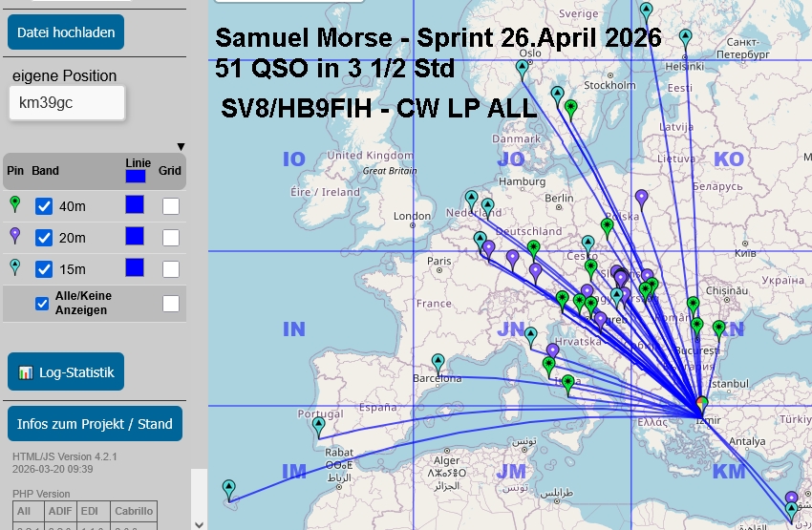Click the home position marker near Izmir
The image size is (812, 530).
click(702, 405)
